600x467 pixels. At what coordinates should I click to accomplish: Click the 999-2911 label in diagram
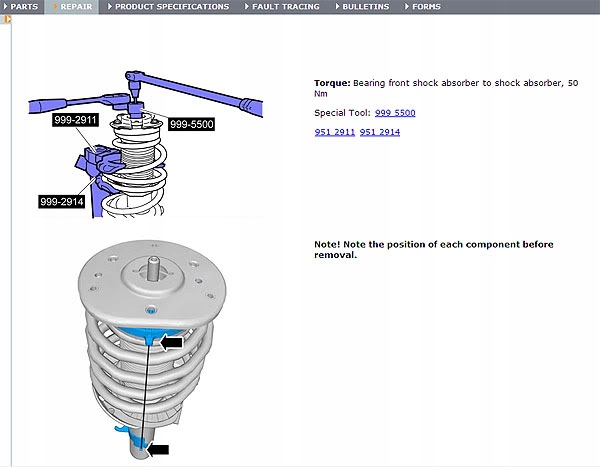point(75,120)
